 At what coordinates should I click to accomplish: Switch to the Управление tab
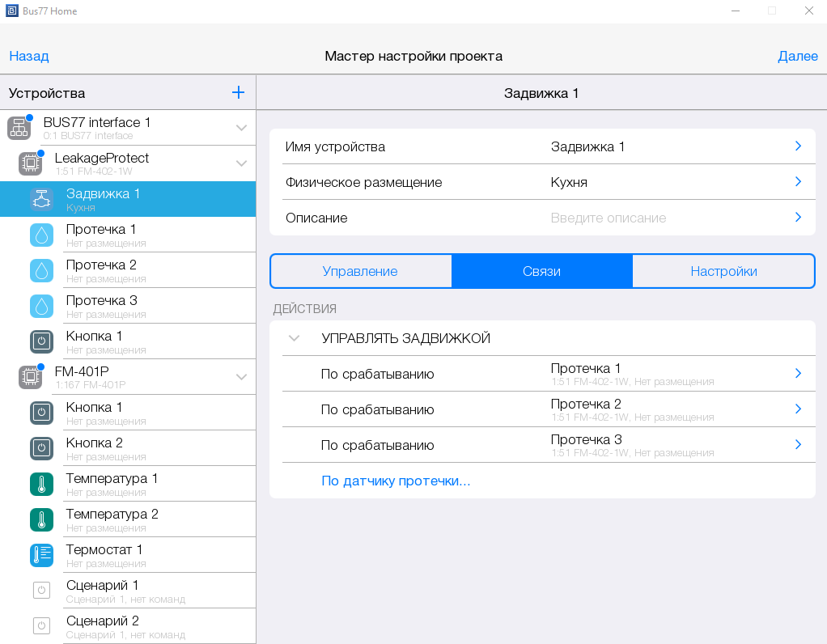(x=360, y=271)
